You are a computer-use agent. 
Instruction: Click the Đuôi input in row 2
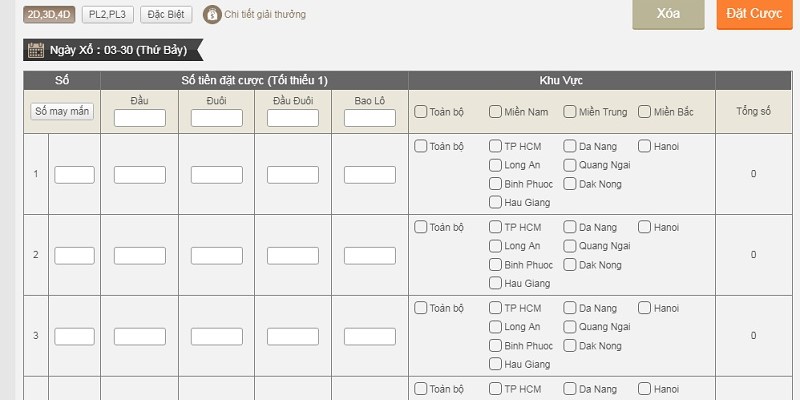tap(217, 255)
